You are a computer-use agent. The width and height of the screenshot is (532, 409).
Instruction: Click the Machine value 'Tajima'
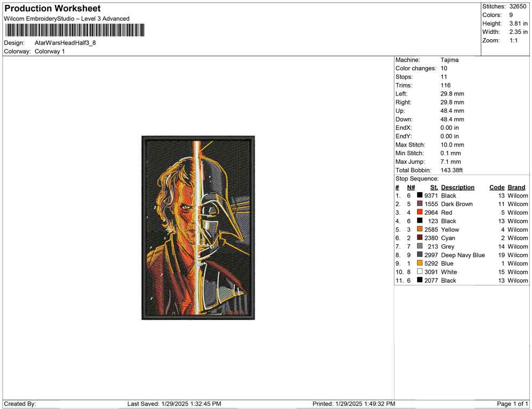[x=450, y=60]
